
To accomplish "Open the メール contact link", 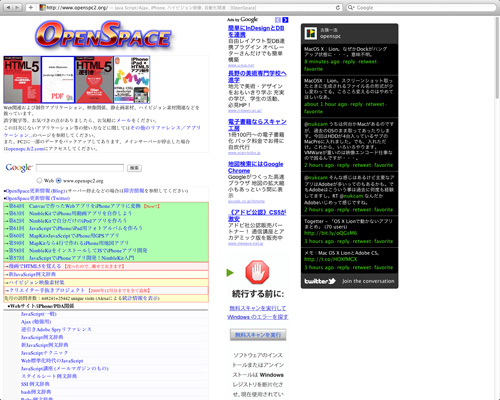I will click(123, 120).
